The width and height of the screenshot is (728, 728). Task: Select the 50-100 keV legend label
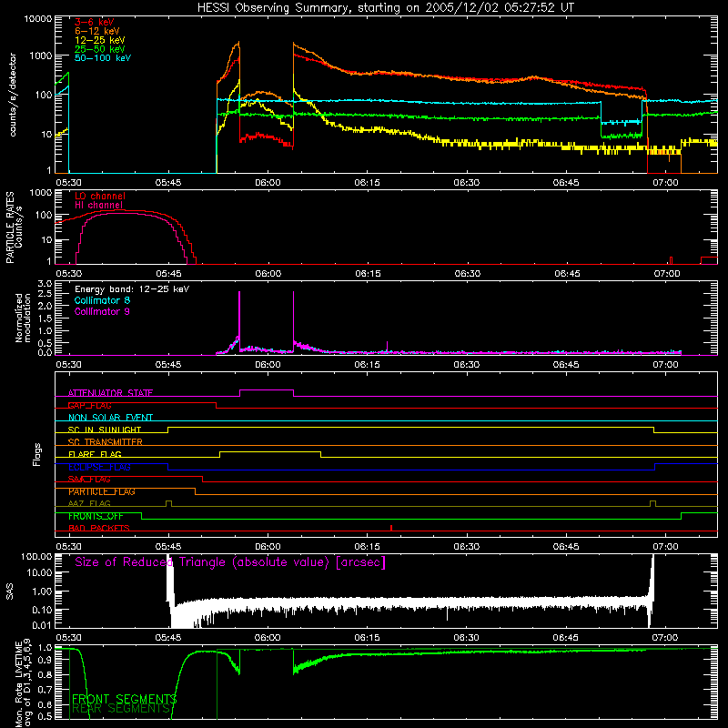click(x=103, y=58)
